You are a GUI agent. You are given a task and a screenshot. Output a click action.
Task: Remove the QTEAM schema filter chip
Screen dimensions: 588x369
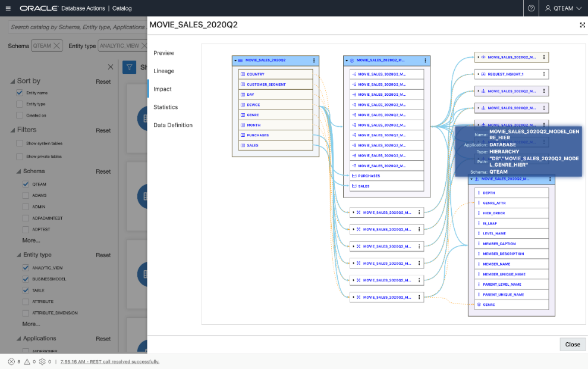(57, 46)
